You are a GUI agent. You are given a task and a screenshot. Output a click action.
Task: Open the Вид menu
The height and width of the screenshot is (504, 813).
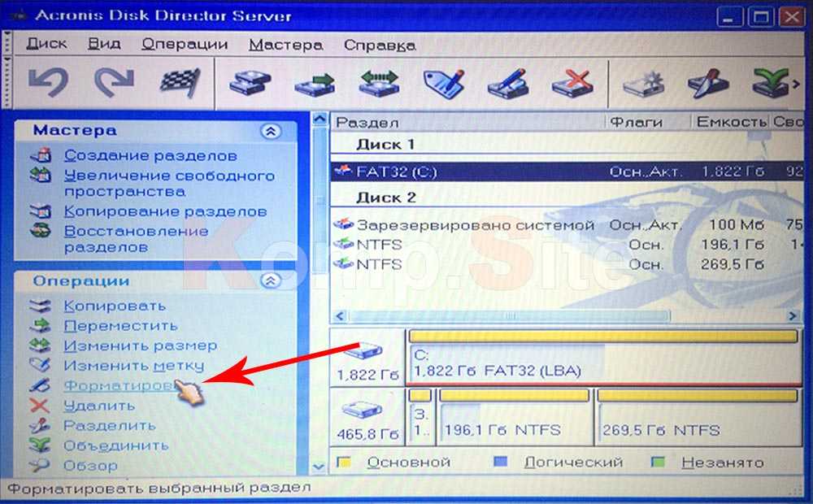pyautogui.click(x=104, y=44)
